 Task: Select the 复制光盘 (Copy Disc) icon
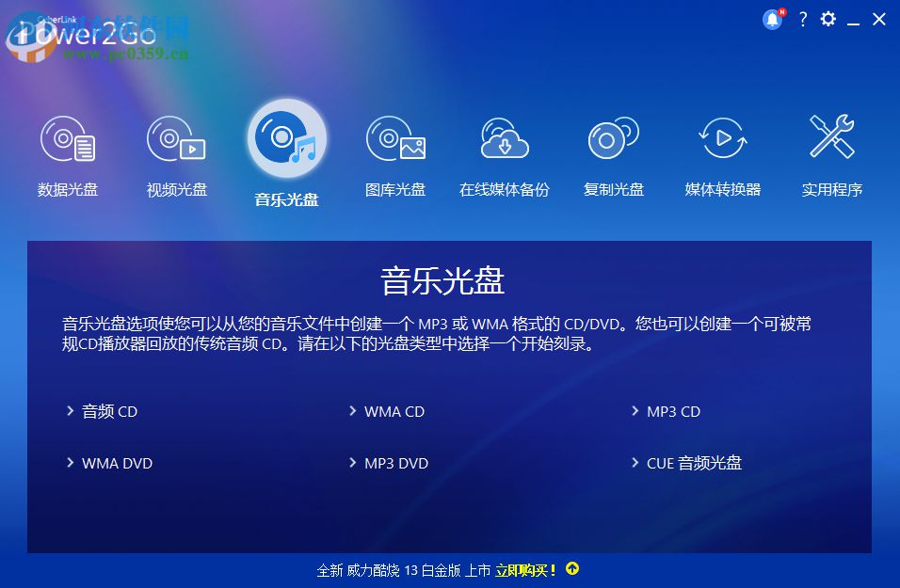(x=613, y=139)
